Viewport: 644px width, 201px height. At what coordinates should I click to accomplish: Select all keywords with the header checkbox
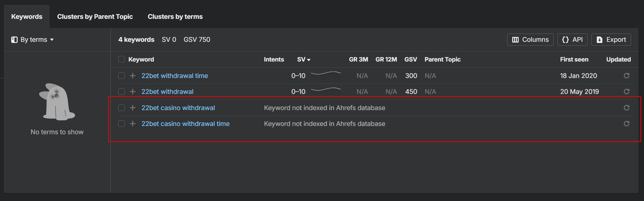(x=122, y=59)
